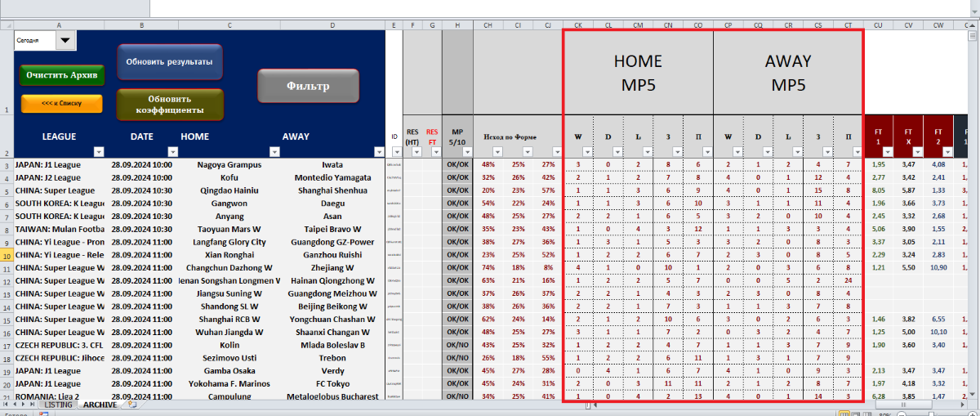Open the gray Фильтр button

pos(308,86)
